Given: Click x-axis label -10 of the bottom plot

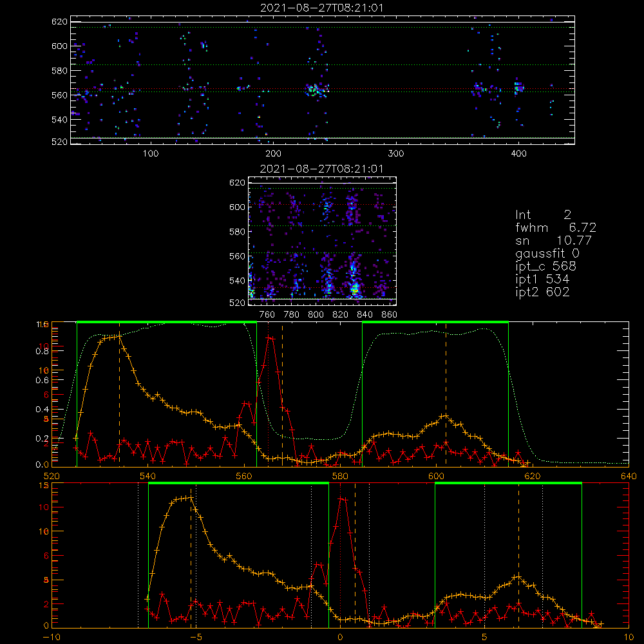Looking at the screenshot, I should coord(52,638).
